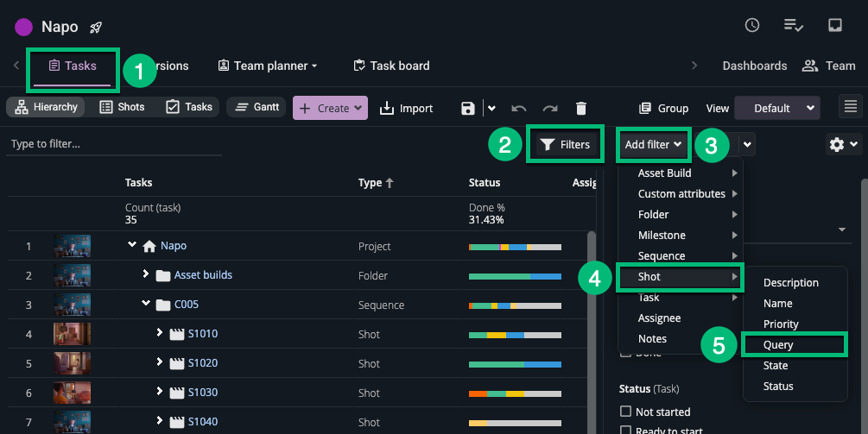Open the Asset builds link
Image resolution: width=868 pixels, height=434 pixels.
click(203, 274)
